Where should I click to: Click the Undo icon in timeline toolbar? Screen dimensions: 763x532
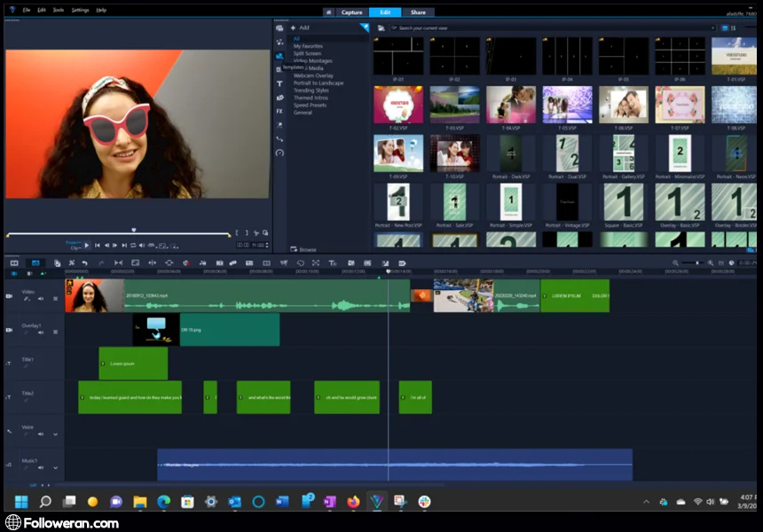85,263
